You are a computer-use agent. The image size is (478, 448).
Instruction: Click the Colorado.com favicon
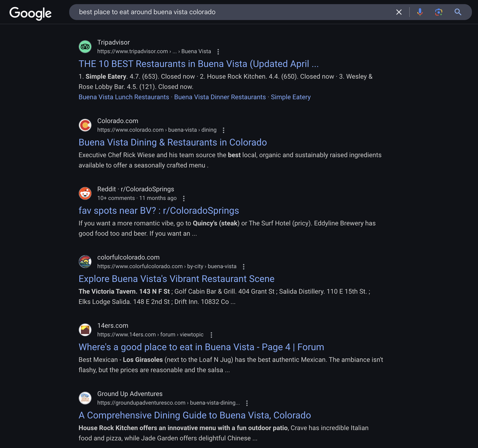(x=85, y=125)
